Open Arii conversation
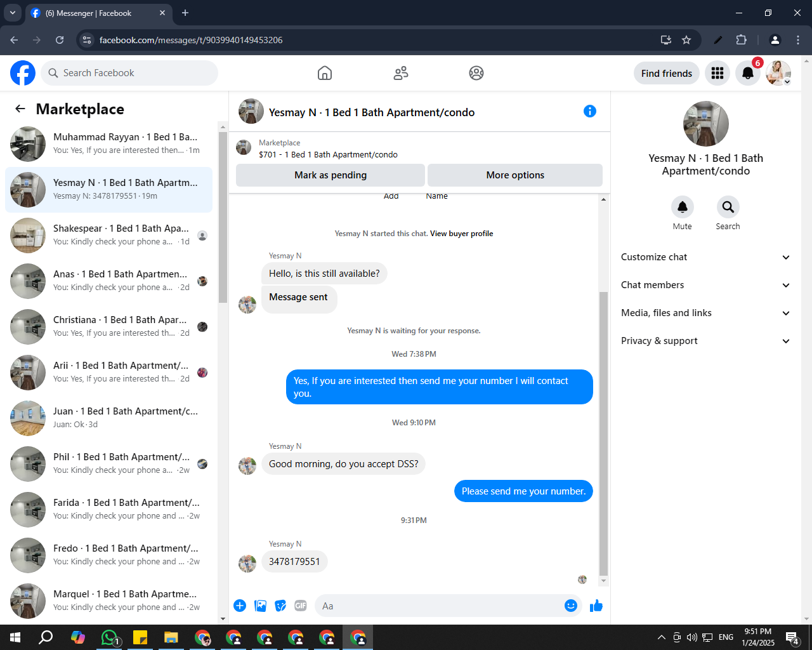The width and height of the screenshot is (812, 650). click(x=108, y=373)
